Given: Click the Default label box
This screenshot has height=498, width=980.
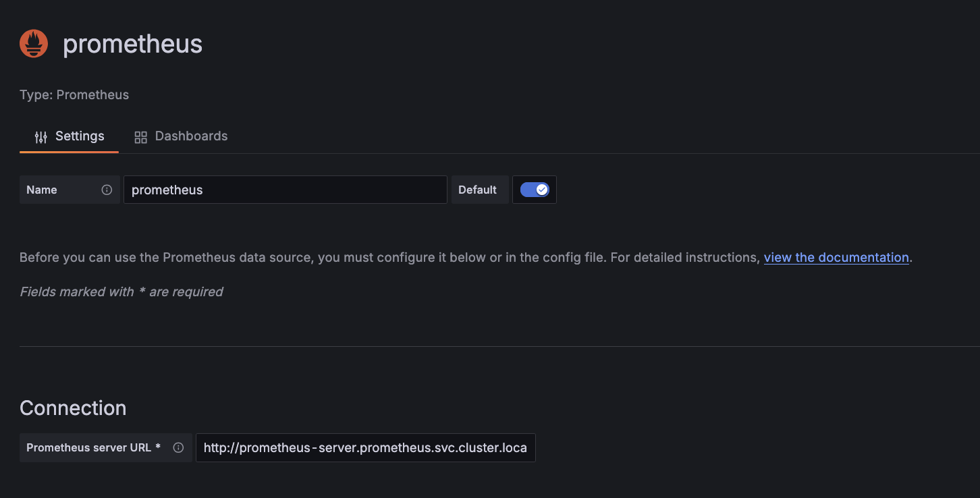Looking at the screenshot, I should [479, 190].
